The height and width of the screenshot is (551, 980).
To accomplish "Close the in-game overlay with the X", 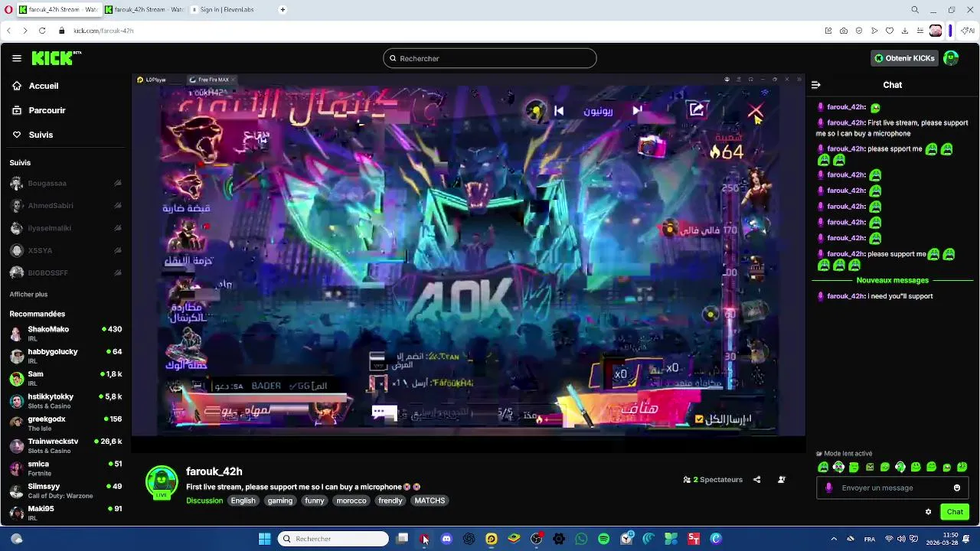I will click(755, 112).
